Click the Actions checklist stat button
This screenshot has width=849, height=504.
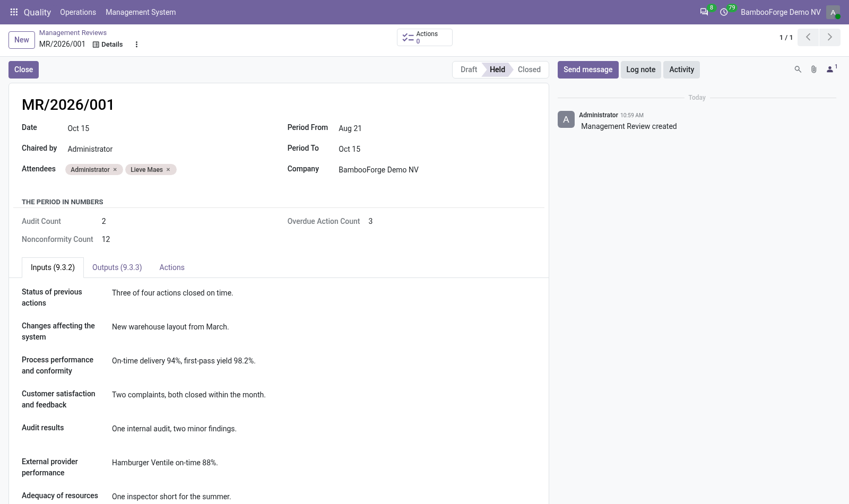pyautogui.click(x=424, y=37)
